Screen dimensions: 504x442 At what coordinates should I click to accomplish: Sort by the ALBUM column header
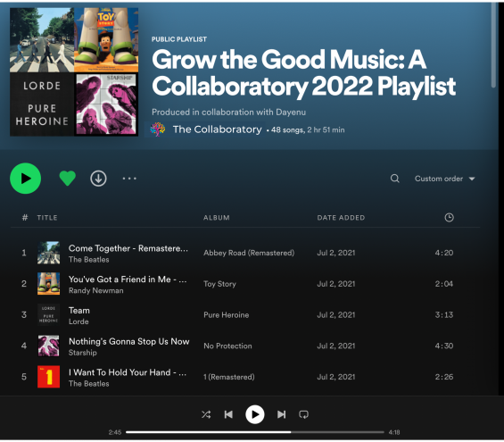(217, 218)
